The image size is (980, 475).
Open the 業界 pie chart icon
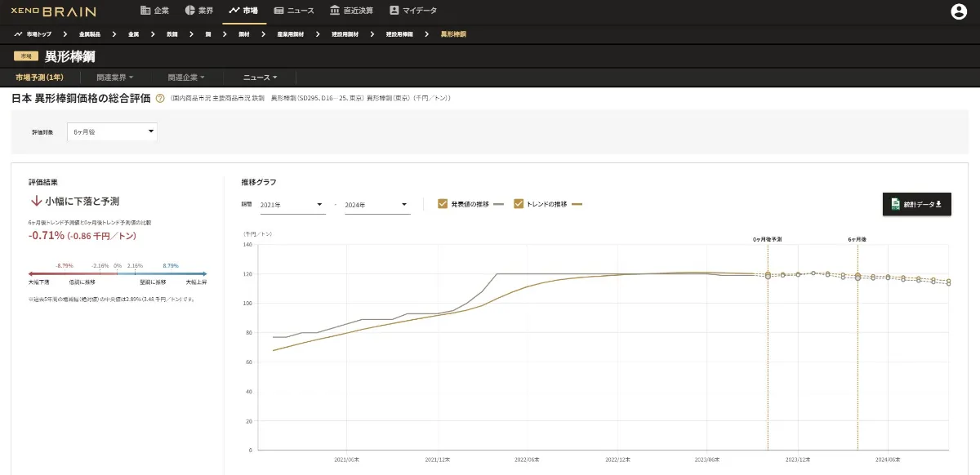pos(190,11)
